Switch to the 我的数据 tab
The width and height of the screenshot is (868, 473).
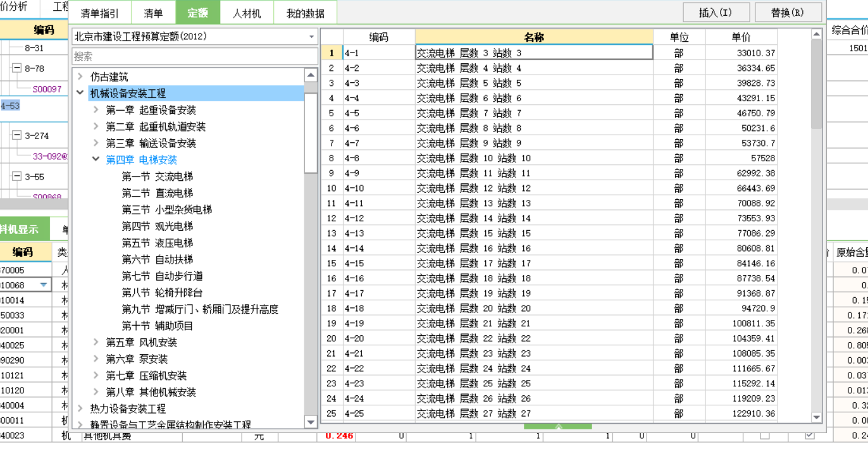(305, 13)
